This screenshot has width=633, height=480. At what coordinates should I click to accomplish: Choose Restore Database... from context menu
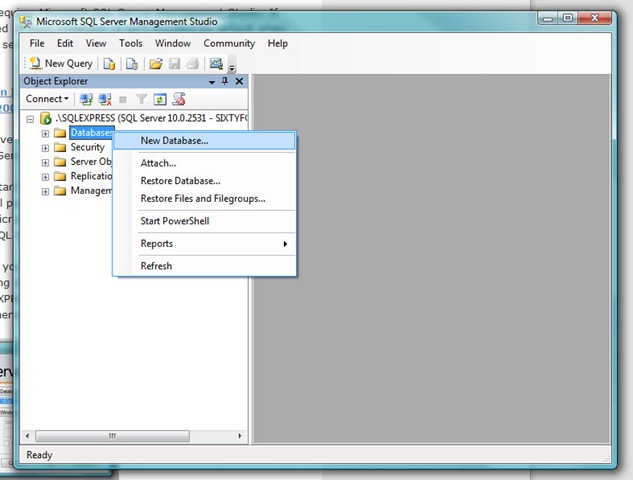click(204, 181)
